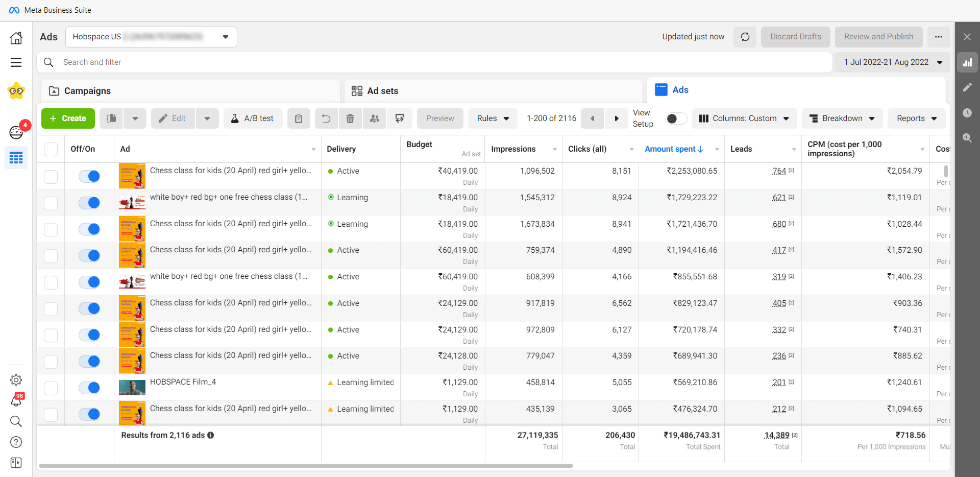Click the refresh data icon
This screenshot has height=477, width=980.
[x=745, y=37]
